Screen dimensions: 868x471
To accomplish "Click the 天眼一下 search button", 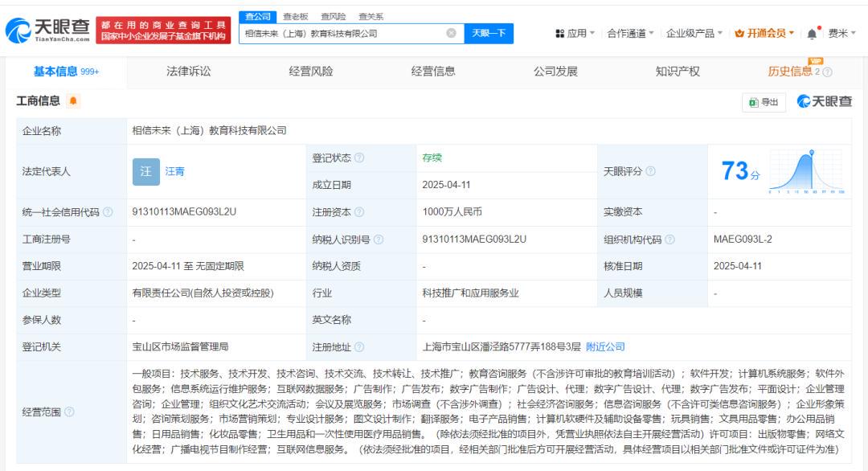I will (489, 33).
